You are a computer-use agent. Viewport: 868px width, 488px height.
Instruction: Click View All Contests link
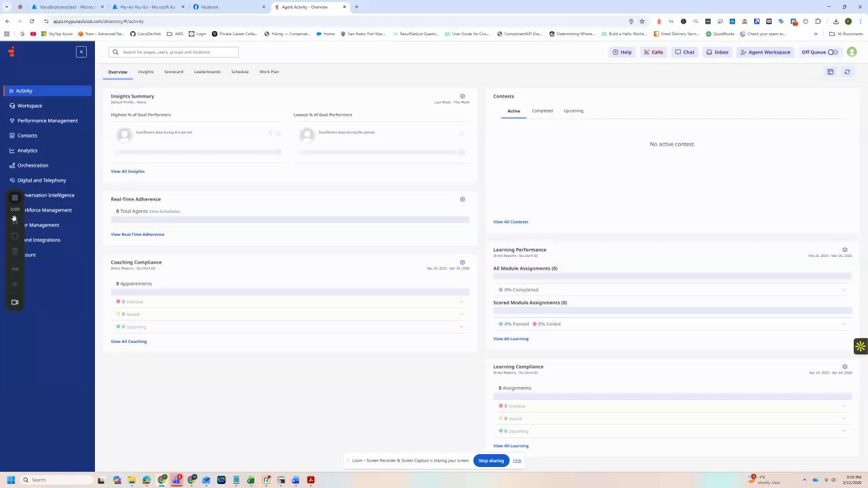pyautogui.click(x=511, y=222)
